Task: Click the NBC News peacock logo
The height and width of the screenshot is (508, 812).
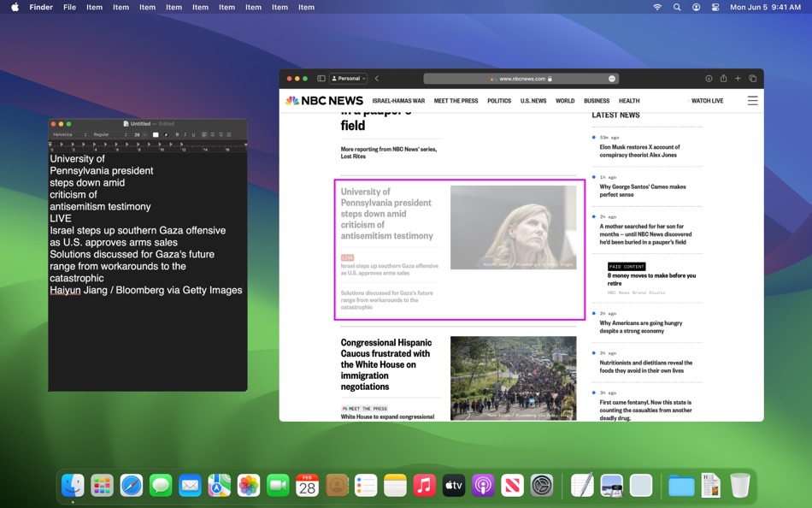Action: coord(292,101)
